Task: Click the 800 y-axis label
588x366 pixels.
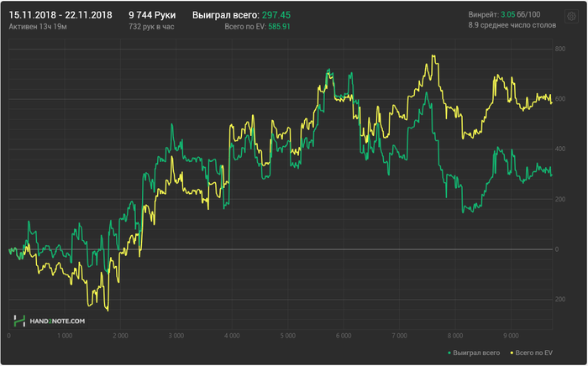Action: click(559, 51)
